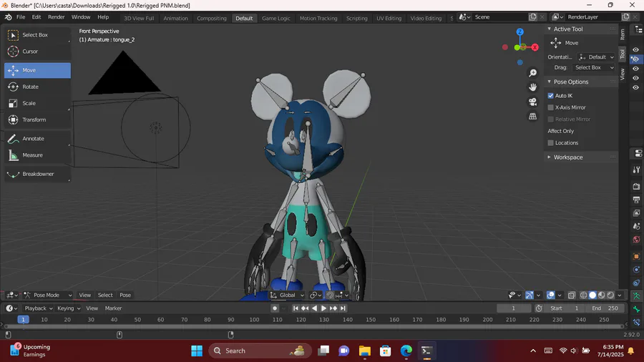Open the Pose Mode selector dropdown

(x=48, y=295)
